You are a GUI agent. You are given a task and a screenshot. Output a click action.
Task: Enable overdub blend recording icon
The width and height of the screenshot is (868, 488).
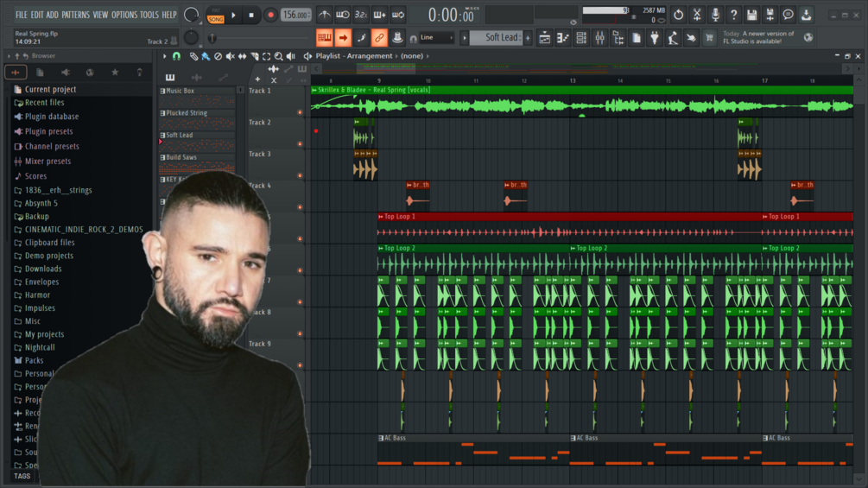(x=379, y=15)
